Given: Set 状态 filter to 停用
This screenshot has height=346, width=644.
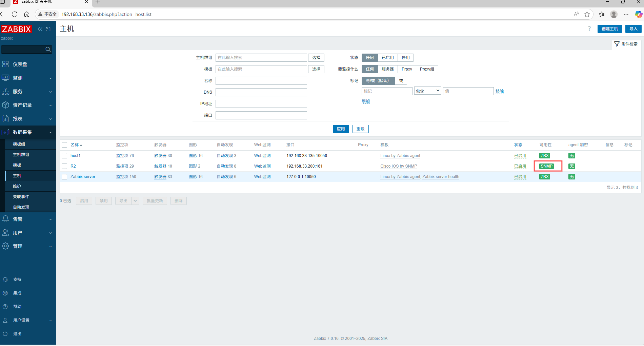Looking at the screenshot, I should point(406,58).
